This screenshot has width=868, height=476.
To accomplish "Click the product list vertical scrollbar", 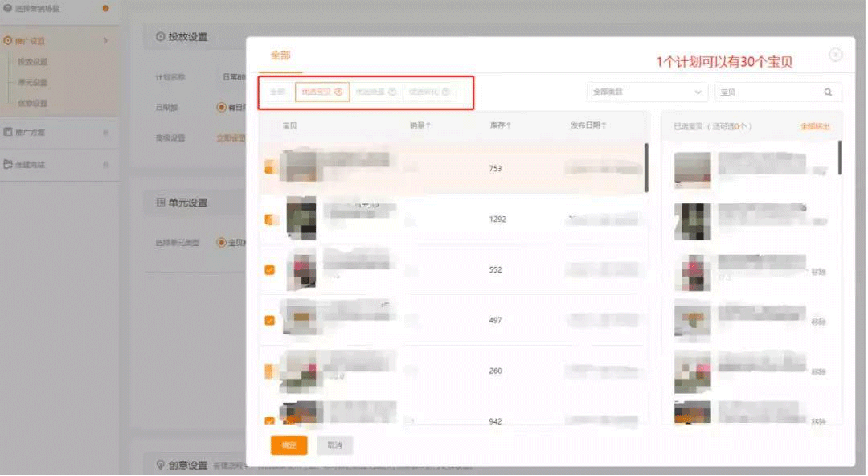I will coord(646,167).
